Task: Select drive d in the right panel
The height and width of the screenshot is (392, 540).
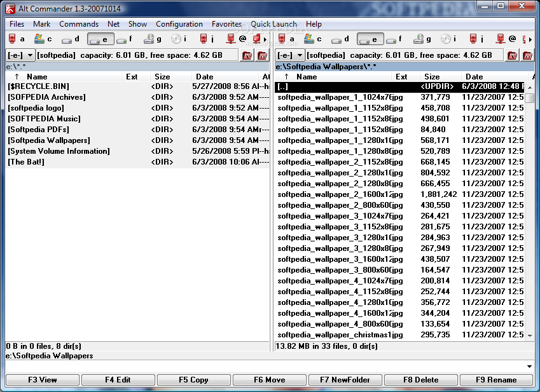Action: click(340, 39)
